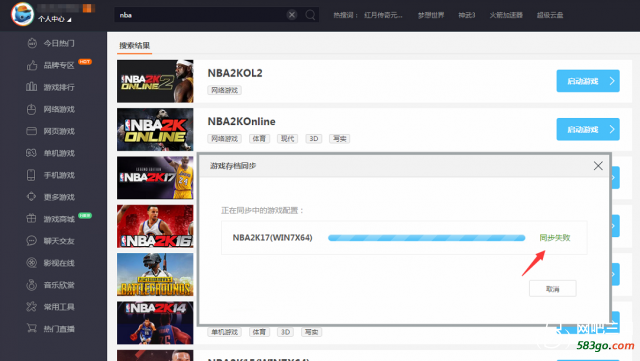Select 网络游戏 mouse icon in sidebar

(x=31, y=109)
